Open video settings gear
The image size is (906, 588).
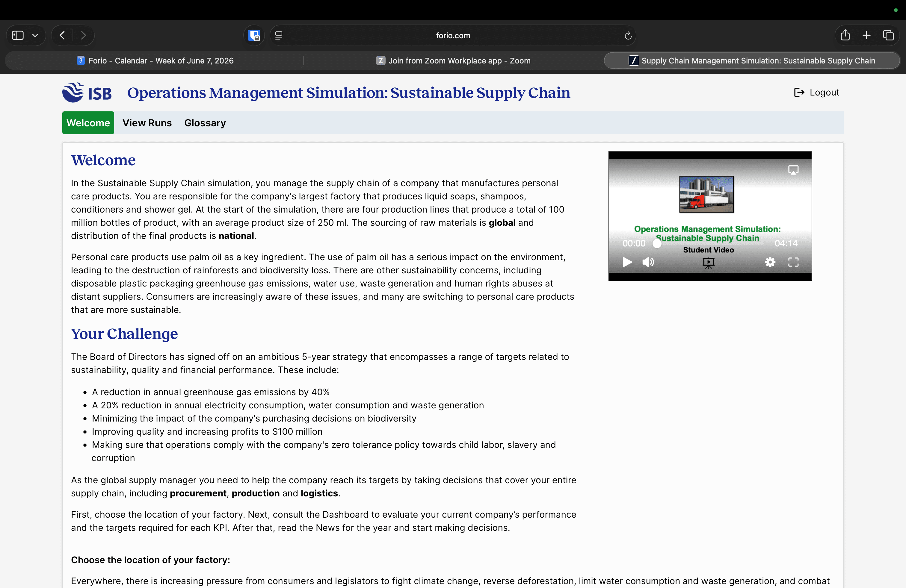[770, 262]
